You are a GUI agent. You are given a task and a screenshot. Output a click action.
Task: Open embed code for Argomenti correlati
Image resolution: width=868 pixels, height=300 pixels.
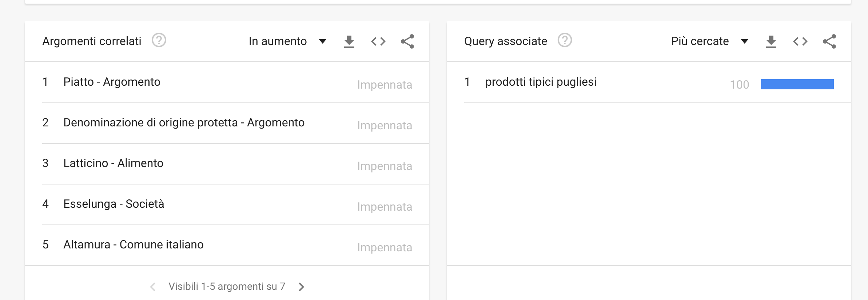(378, 41)
